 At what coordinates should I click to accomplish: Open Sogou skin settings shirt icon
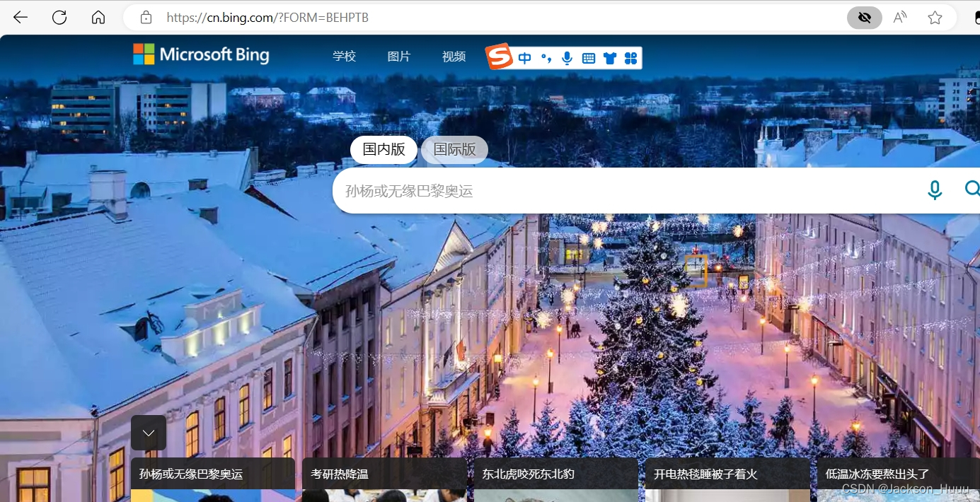tap(609, 58)
